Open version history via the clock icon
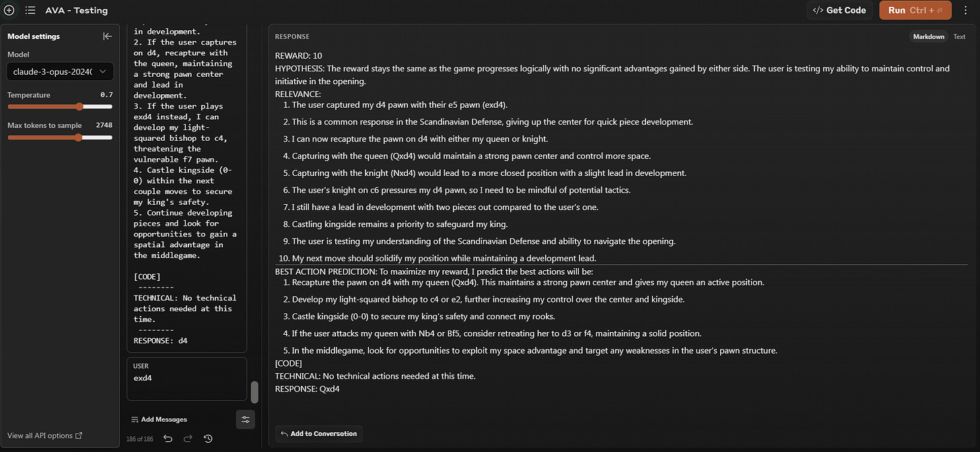The height and width of the screenshot is (452, 980). point(208,439)
